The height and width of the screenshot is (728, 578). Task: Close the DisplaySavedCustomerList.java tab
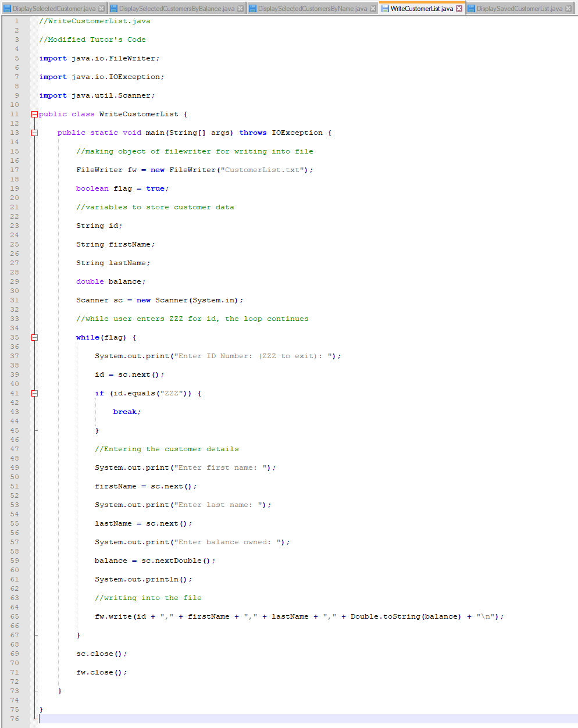coord(568,9)
